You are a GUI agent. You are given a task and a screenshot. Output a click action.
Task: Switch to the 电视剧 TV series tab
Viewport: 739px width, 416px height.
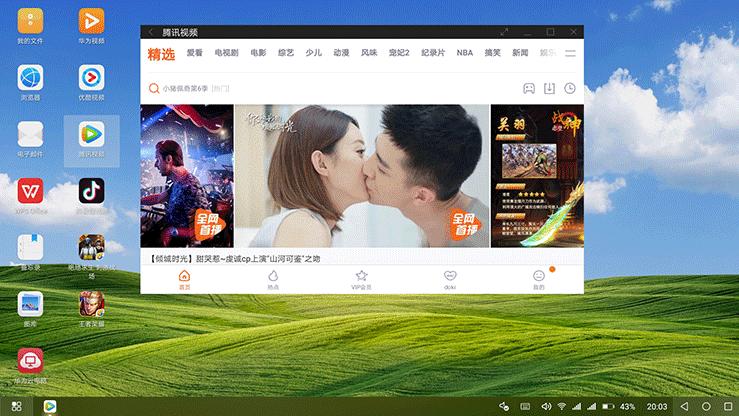pyautogui.click(x=227, y=53)
